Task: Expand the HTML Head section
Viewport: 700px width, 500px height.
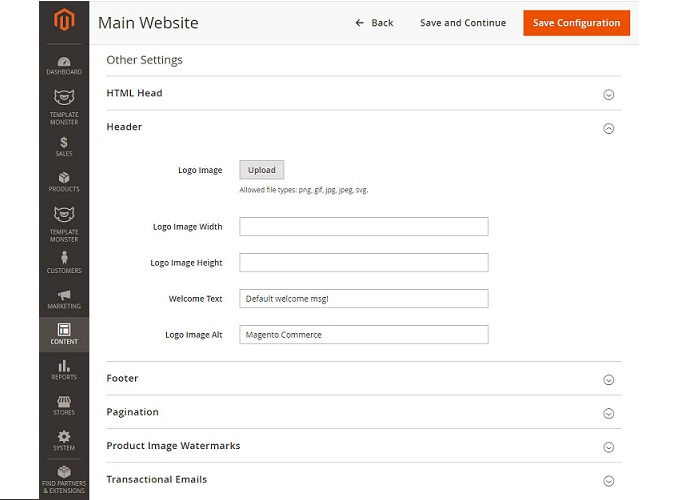Action: pyautogui.click(x=608, y=94)
